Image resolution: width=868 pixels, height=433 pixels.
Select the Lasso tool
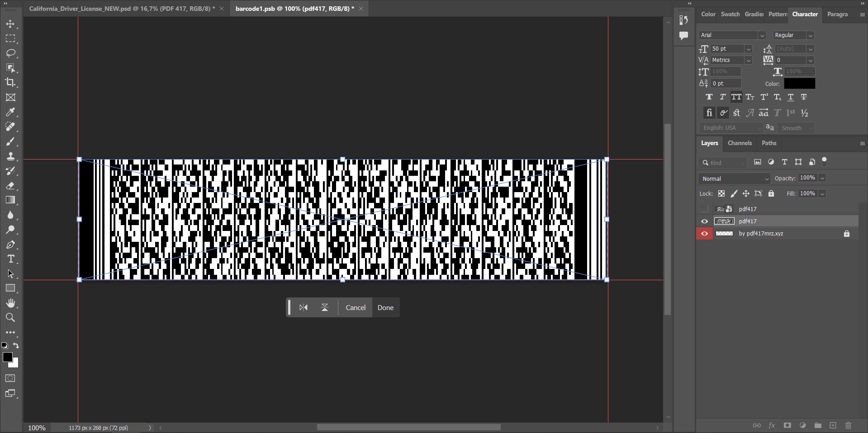coord(10,54)
